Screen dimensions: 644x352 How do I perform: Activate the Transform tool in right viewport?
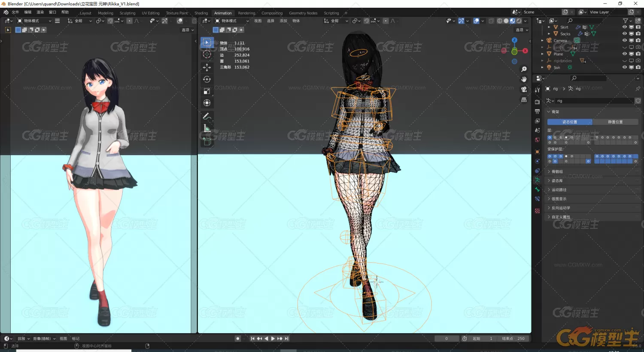point(207,103)
